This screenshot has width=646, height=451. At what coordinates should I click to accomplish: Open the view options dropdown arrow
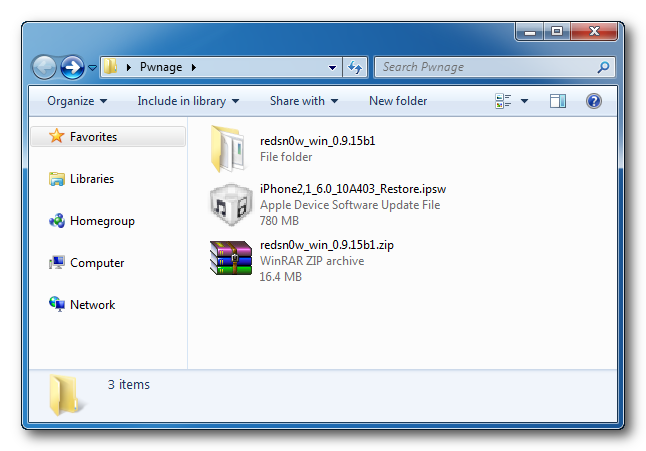click(x=524, y=101)
